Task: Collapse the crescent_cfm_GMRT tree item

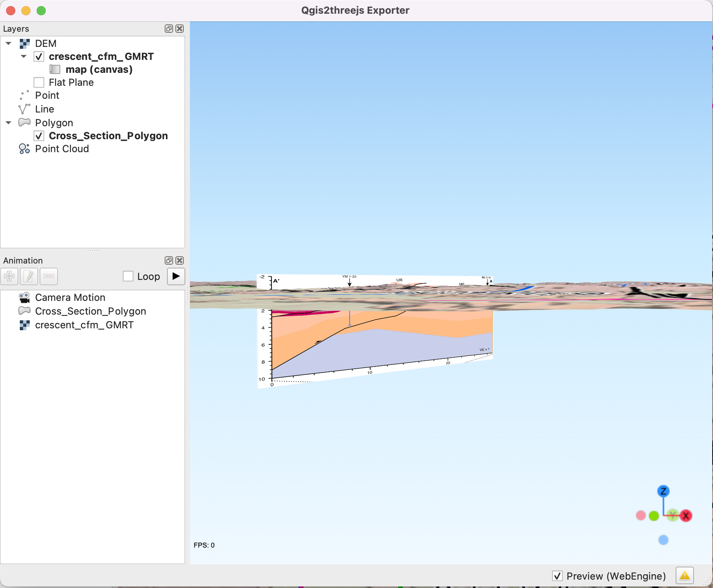Action: [24, 56]
